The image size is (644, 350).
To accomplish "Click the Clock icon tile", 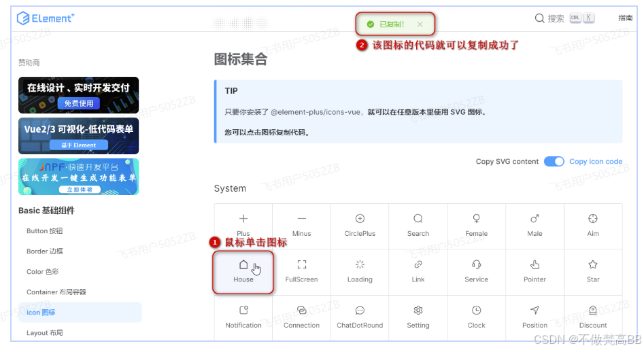I will pos(477,317).
